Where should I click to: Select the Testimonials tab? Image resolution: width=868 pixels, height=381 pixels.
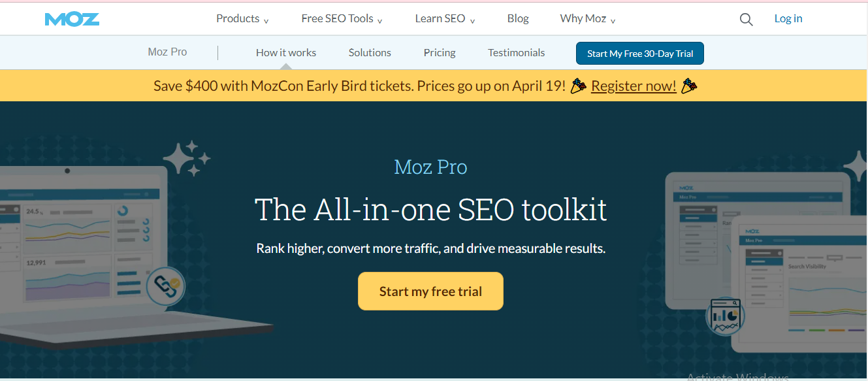tap(516, 52)
